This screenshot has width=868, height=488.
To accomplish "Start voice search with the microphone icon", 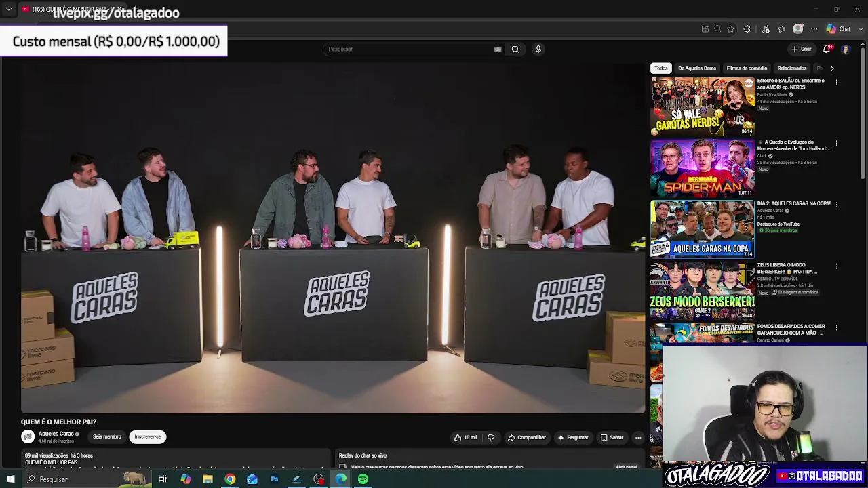I will (538, 49).
